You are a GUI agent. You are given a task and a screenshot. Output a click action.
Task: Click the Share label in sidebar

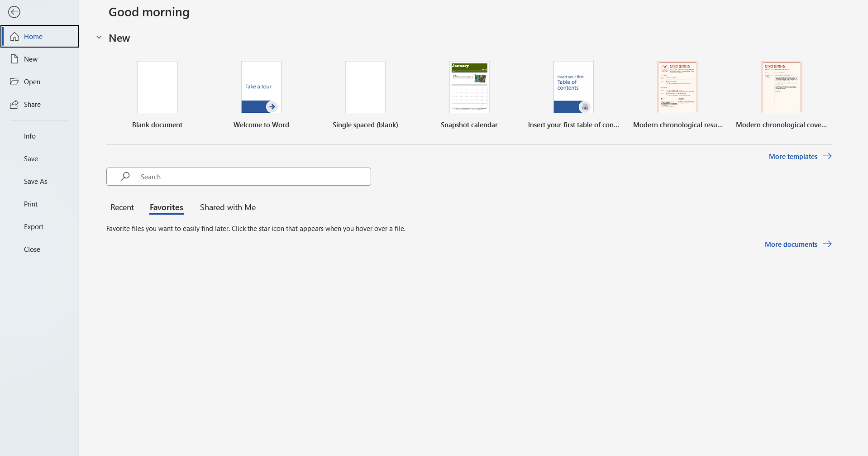coord(32,104)
